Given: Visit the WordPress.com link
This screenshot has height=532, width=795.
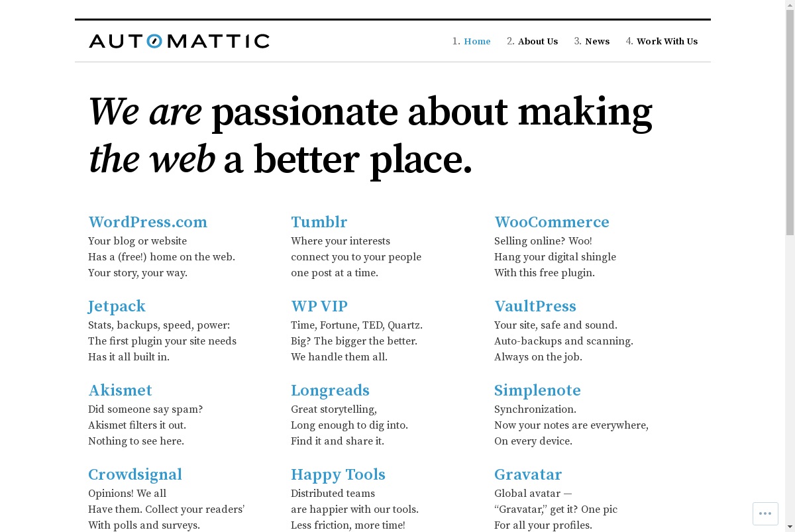Looking at the screenshot, I should 148,222.
